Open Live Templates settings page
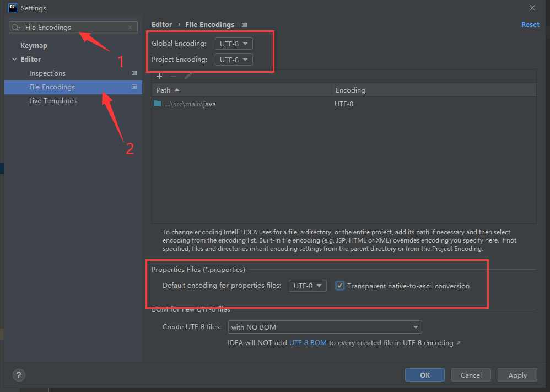Image resolution: width=550 pixels, height=392 pixels. tap(52, 101)
